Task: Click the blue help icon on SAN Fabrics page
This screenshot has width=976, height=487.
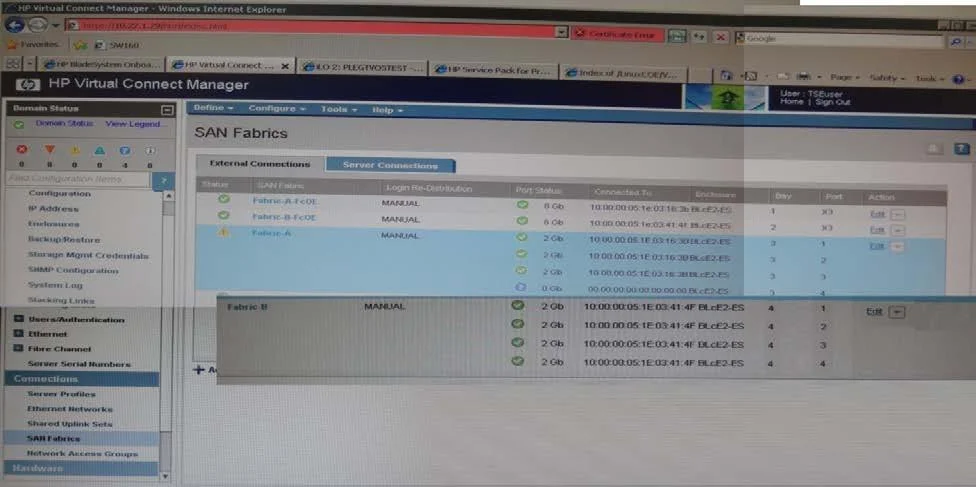Action: click(x=962, y=149)
